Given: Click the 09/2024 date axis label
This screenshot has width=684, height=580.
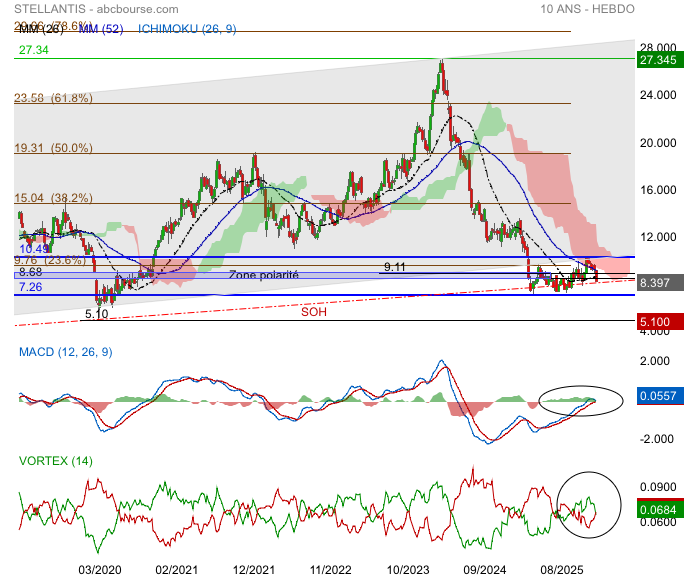Looking at the screenshot, I should 485,570.
